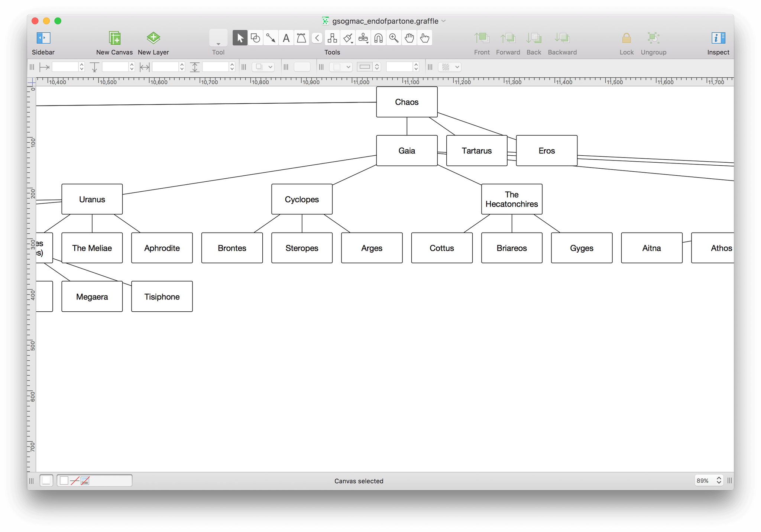Click the Ungroup icon
Screen dimensions: 761x532
coord(653,38)
